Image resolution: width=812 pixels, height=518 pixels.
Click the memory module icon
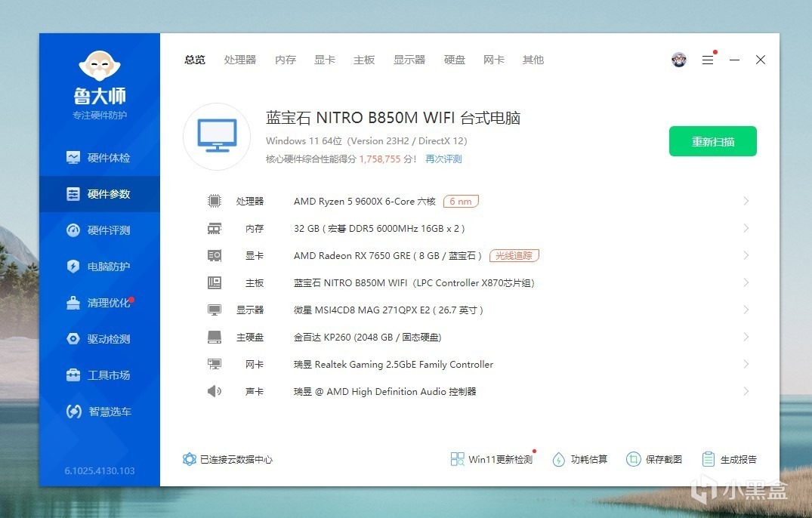215,228
